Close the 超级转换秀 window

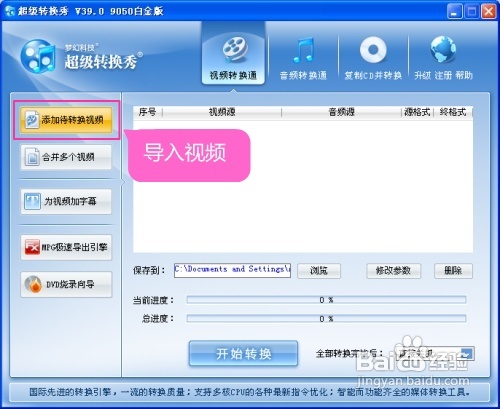point(489,12)
